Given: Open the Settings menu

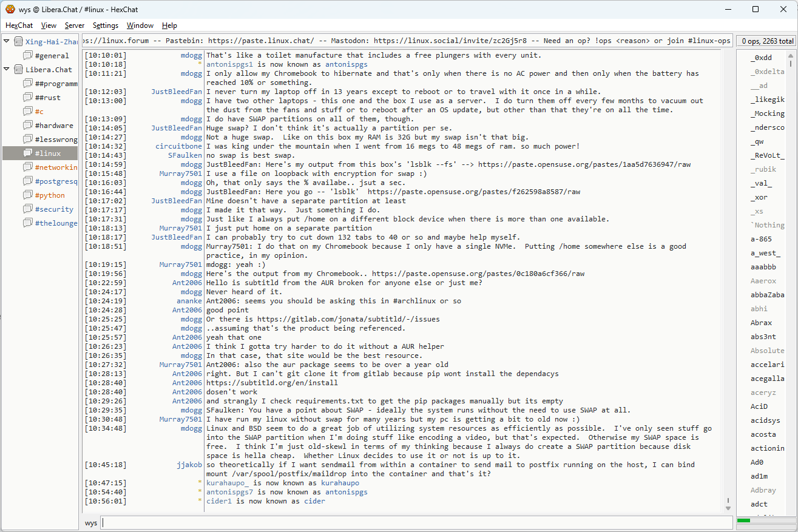Looking at the screenshot, I should [x=106, y=25].
